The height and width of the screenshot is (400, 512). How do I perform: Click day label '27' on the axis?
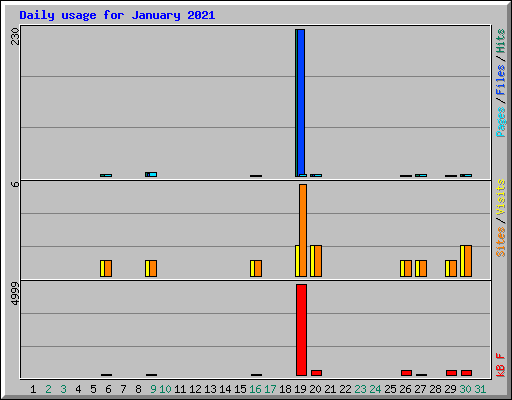(420, 389)
